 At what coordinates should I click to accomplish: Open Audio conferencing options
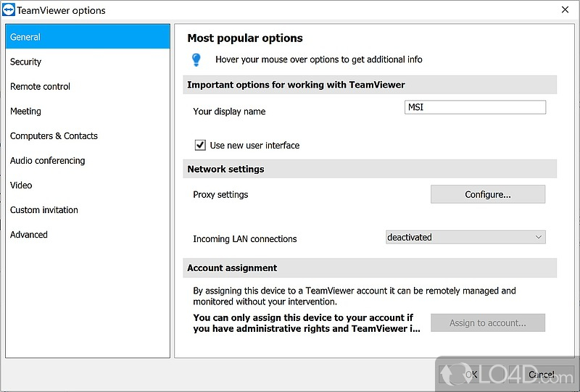(x=48, y=160)
